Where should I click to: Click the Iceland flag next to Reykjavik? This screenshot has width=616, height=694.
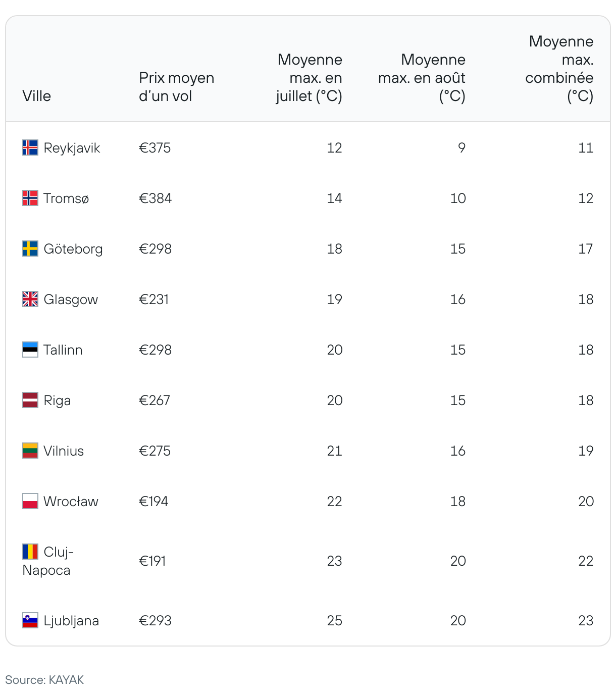30,147
